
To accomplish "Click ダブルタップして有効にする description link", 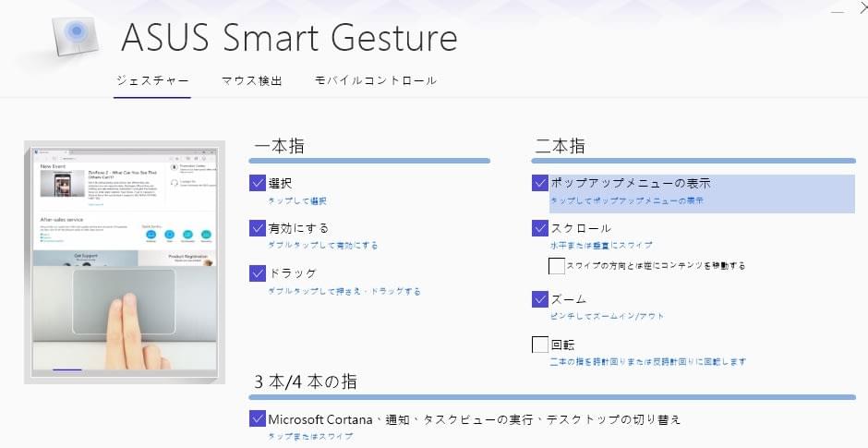I will coord(323,246).
